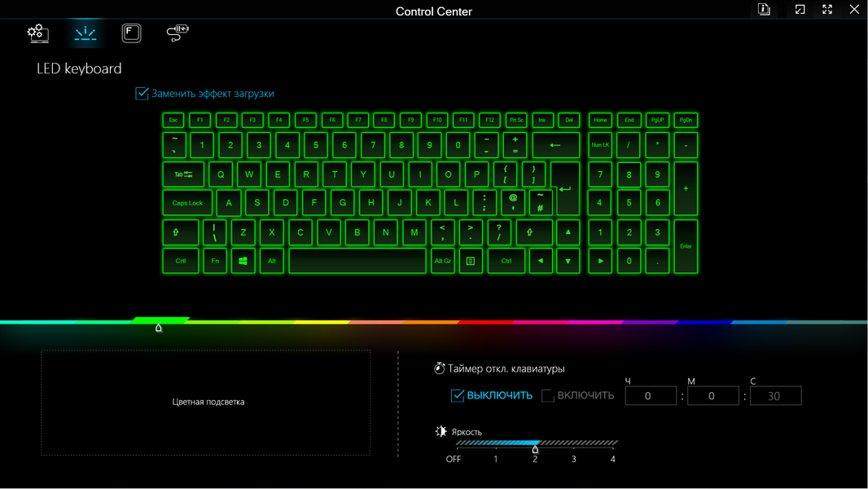Image resolution: width=868 pixels, height=489 pixels.
Task: Click the Цветная подсветка color panel
Action: [x=206, y=403]
